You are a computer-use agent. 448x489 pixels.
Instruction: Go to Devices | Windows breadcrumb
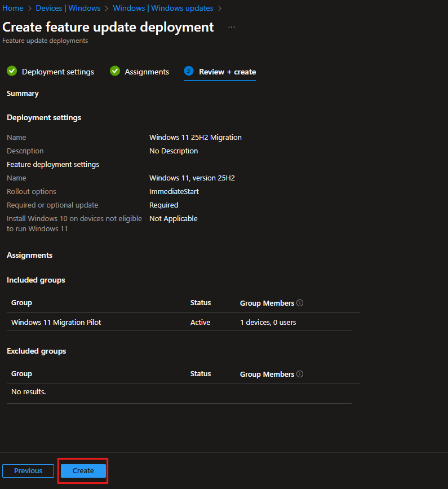tap(68, 8)
